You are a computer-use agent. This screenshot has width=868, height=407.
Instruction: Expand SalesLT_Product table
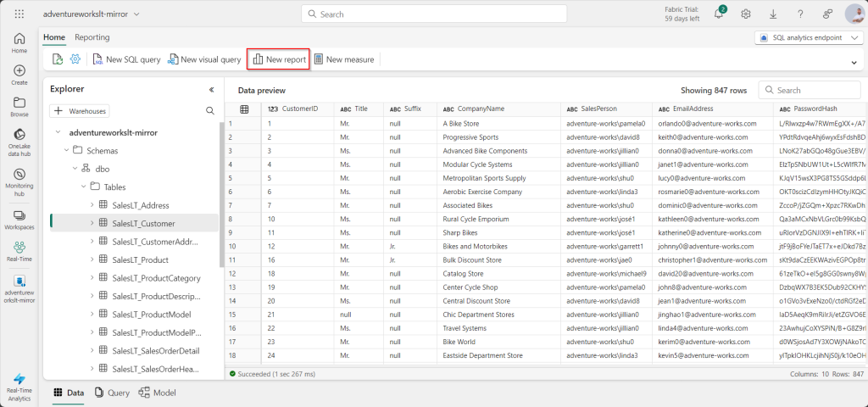pos(92,259)
